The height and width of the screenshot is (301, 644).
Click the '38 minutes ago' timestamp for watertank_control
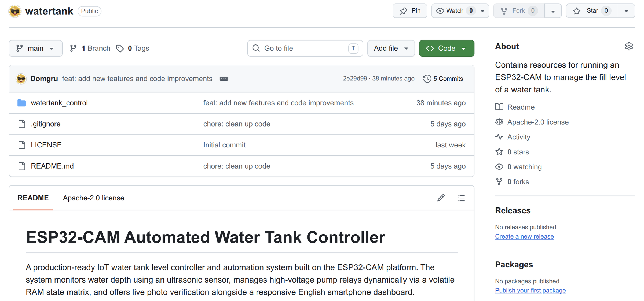[441, 103]
